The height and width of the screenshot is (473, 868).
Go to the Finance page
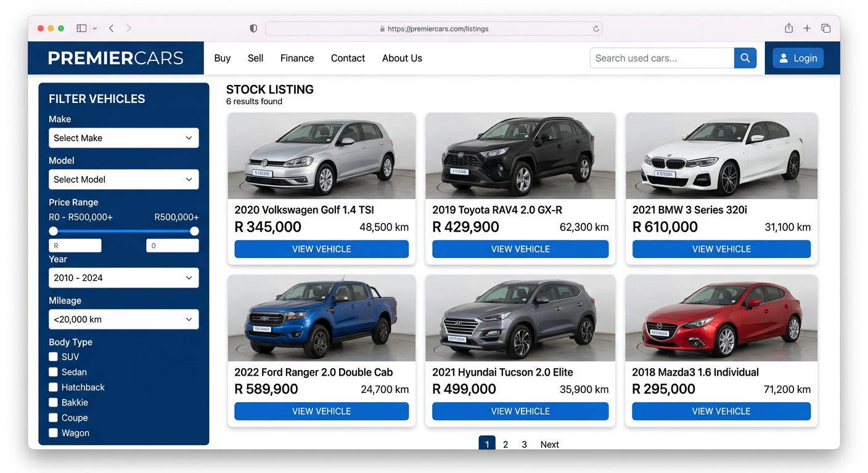tap(297, 58)
